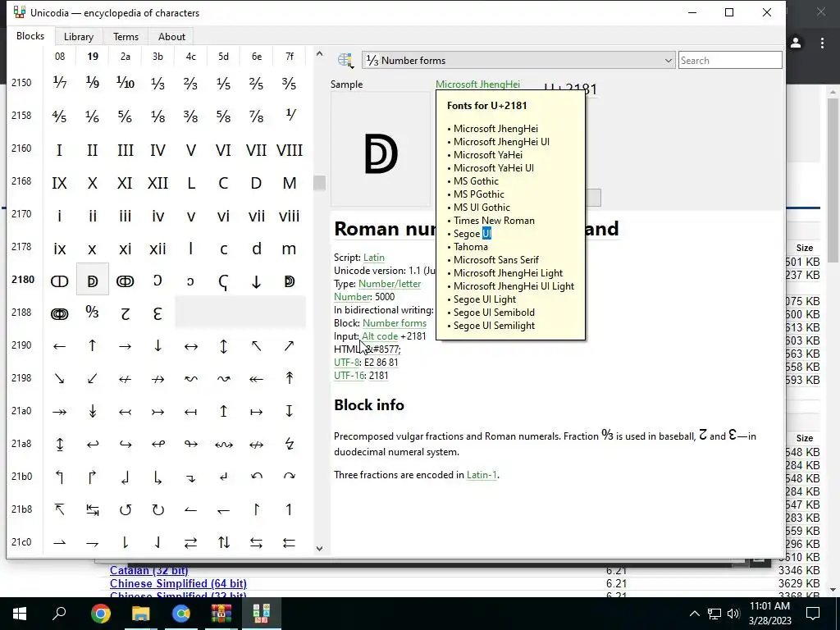Click the character grid scroll-up arrow
Screen dimensions: 840x630
coord(319,53)
